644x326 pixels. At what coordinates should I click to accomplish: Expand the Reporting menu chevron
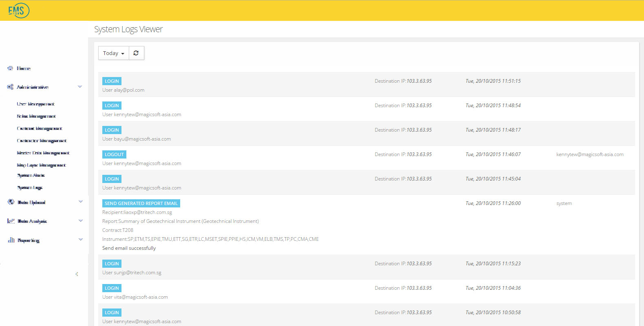click(x=81, y=239)
